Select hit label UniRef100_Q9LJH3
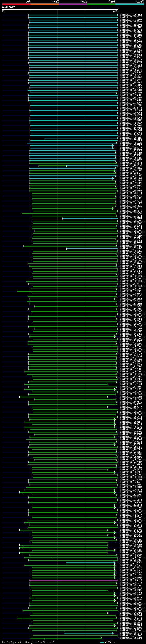Screen dimensions: 146x644 131,171
